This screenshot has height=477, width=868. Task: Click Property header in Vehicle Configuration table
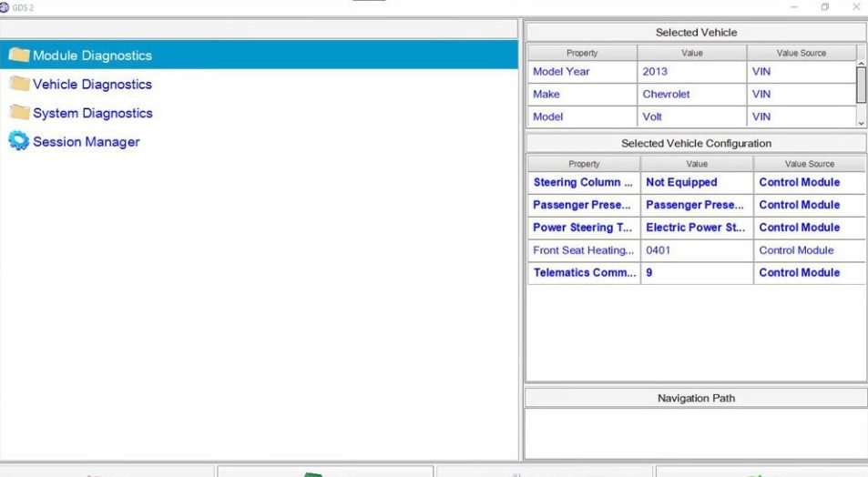(584, 164)
